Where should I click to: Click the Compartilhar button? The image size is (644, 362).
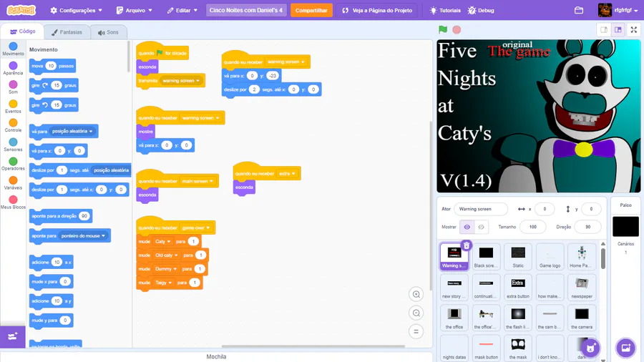(311, 10)
